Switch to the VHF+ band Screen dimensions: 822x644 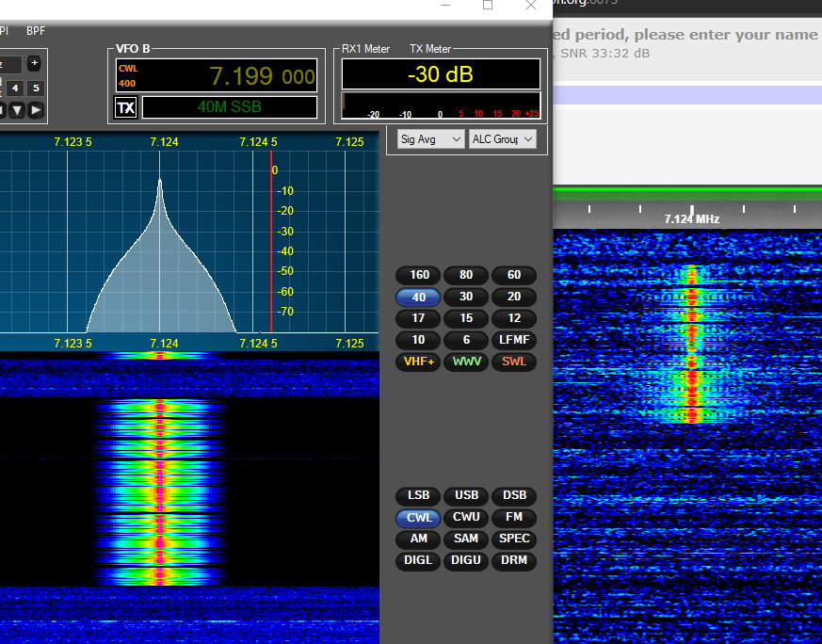click(x=418, y=362)
